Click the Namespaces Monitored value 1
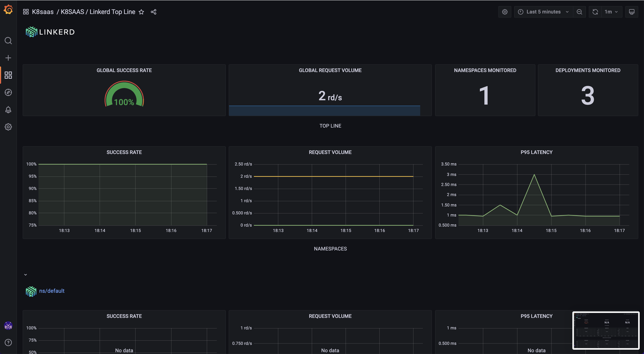Screen dimensions: 644x354 (x=485, y=95)
